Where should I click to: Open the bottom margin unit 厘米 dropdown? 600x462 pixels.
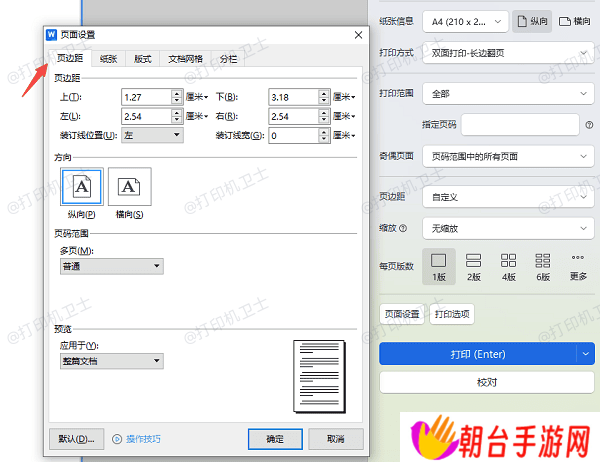pyautogui.click(x=344, y=97)
